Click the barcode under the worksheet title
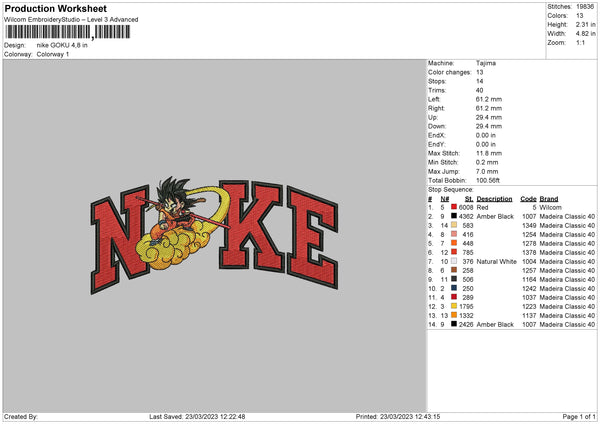The width and height of the screenshot is (600, 424). click(68, 32)
